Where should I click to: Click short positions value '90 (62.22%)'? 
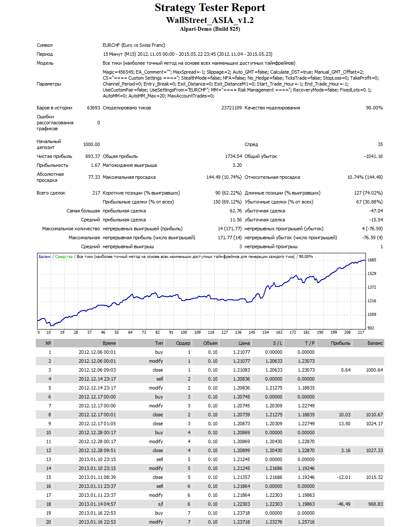click(228, 193)
